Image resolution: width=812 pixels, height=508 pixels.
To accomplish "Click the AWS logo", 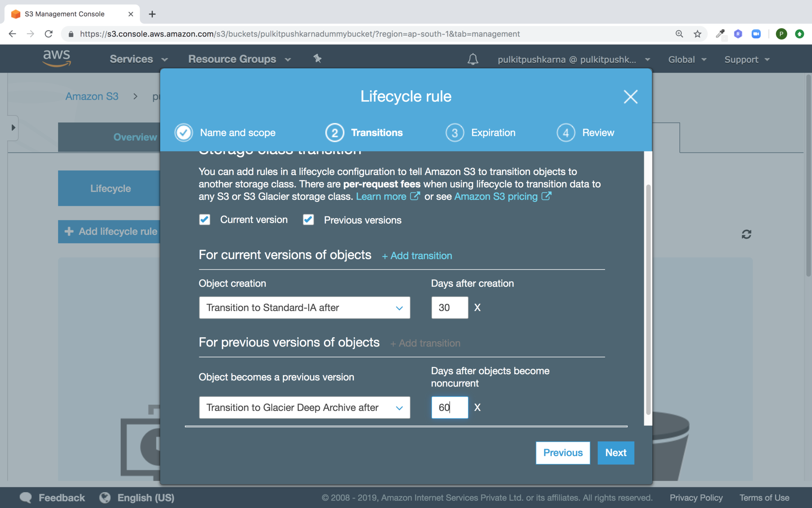I will coord(57,58).
